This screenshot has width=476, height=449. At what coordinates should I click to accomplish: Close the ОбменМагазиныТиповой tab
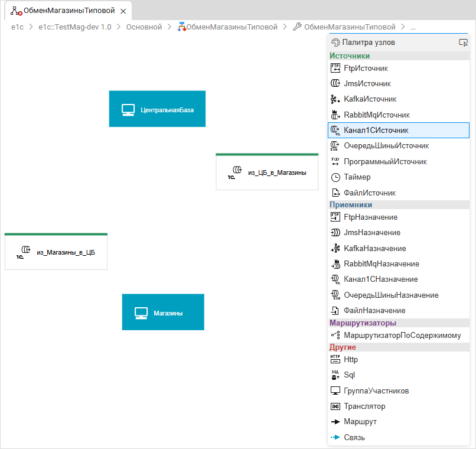(x=123, y=11)
